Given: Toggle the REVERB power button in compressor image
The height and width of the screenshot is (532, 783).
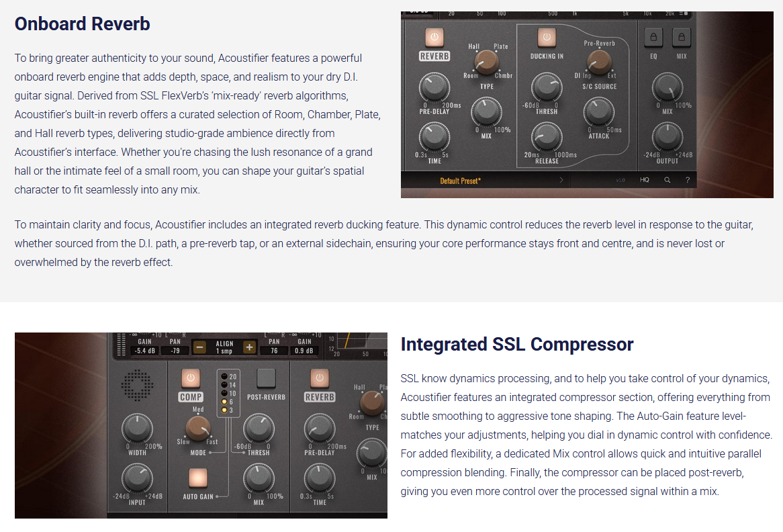Looking at the screenshot, I should [x=320, y=378].
